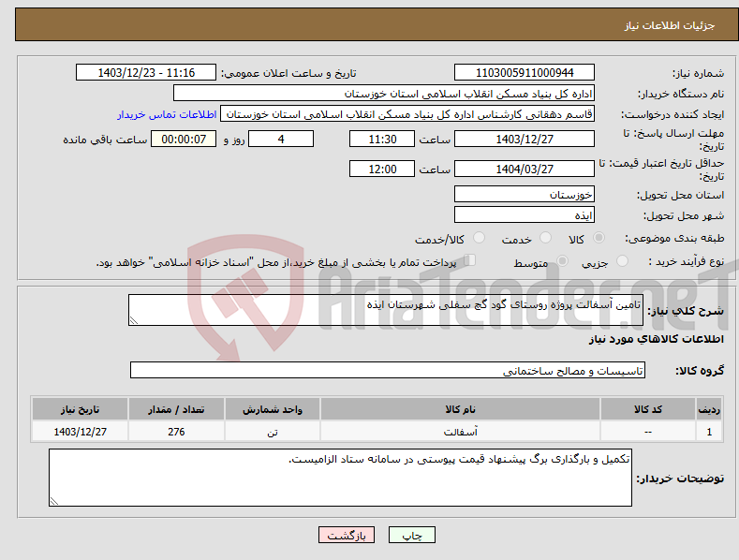Click the price validity date 1404/03/27 field
This screenshot has width=739, height=560.
(x=525, y=169)
